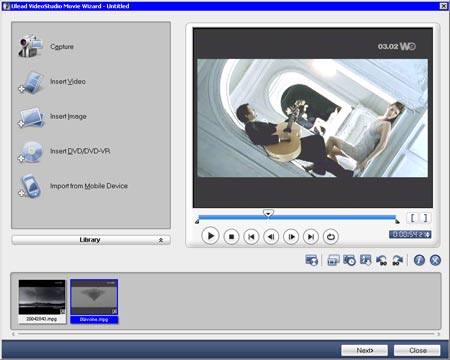The width and height of the screenshot is (450, 360).
Task: Click the Insert Image icon
Action: [31, 117]
